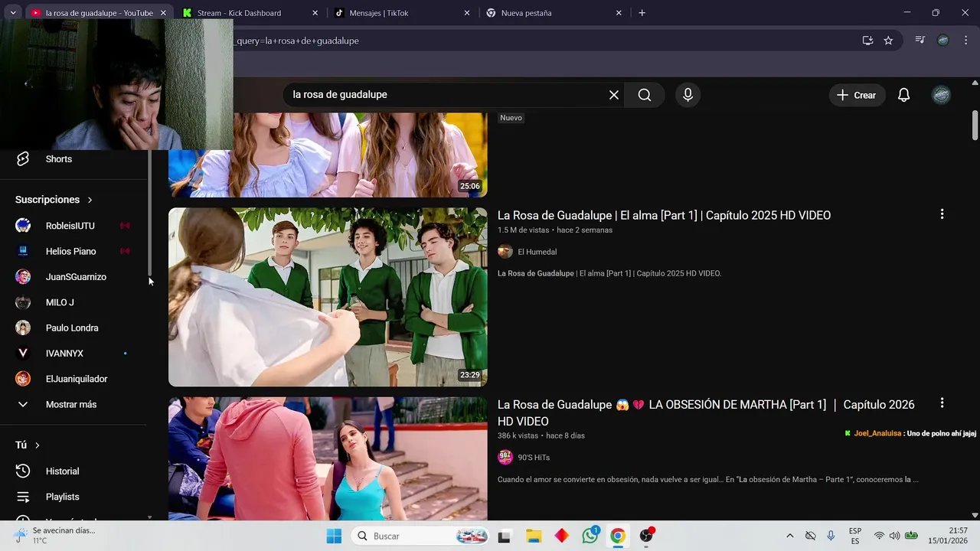
Task: Open 90'S HiTs channel avatar
Action: coord(505,458)
